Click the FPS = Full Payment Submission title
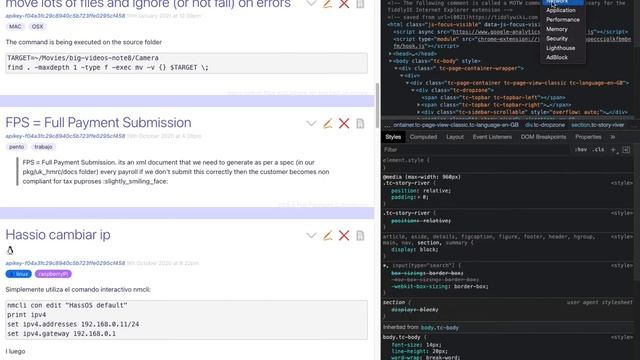This screenshot has width=640, height=360. (98, 122)
